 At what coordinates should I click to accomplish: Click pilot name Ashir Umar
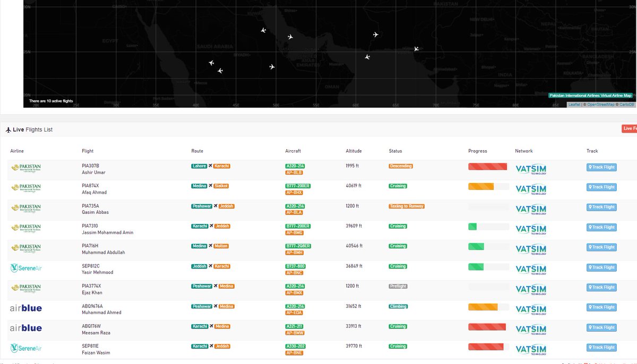pos(93,172)
